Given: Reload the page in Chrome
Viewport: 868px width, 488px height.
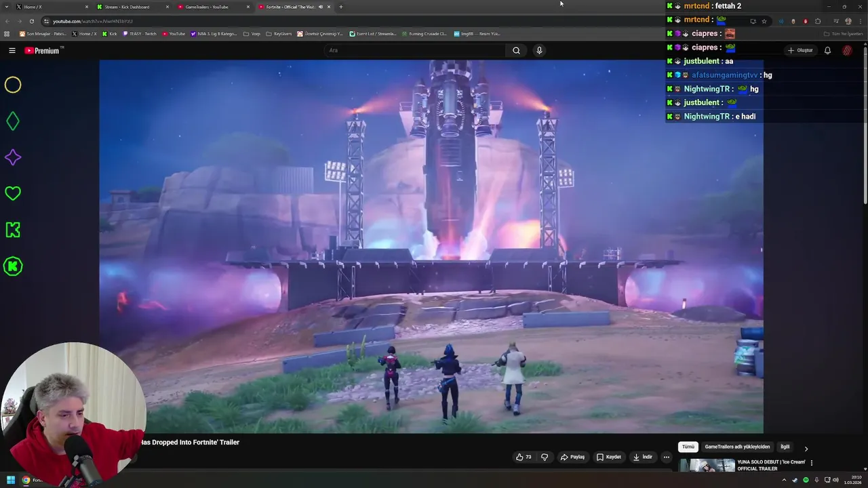Looking at the screenshot, I should click(x=31, y=21).
